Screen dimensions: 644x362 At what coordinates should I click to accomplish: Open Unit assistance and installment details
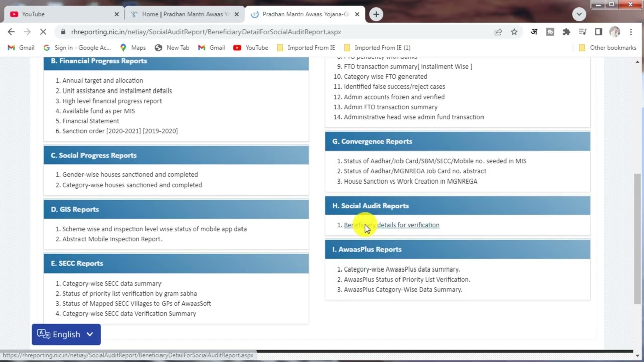117,90
